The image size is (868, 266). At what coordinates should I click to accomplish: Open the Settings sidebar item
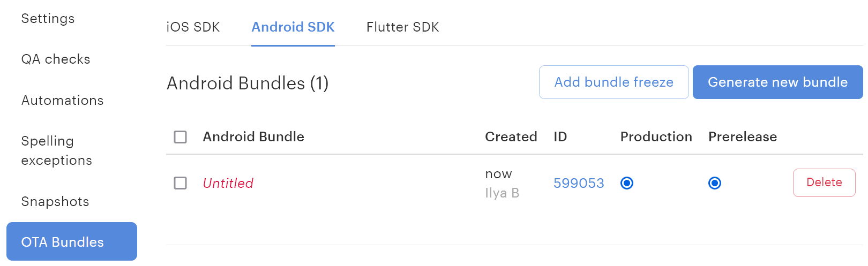pyautogui.click(x=48, y=19)
